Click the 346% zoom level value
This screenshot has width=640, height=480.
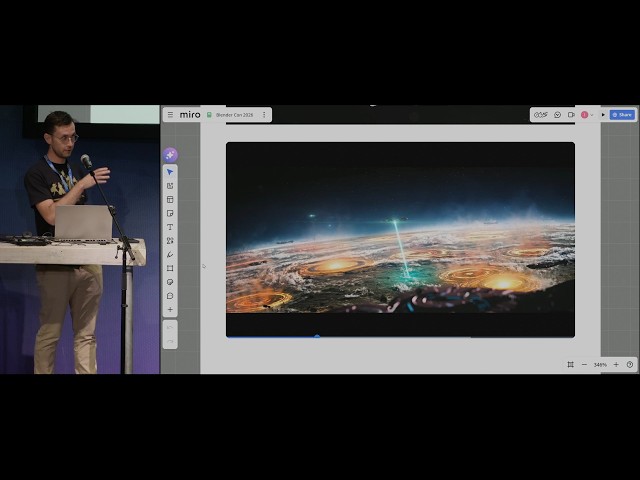click(600, 364)
